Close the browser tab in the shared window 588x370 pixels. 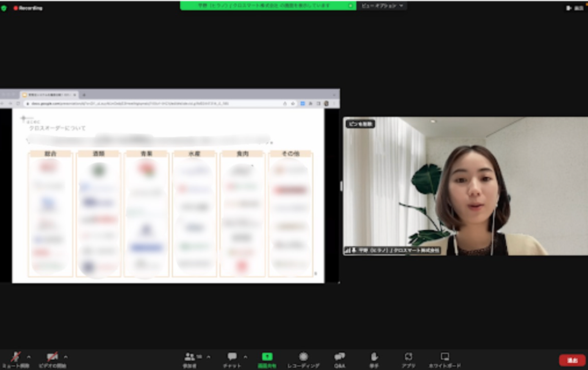75,95
